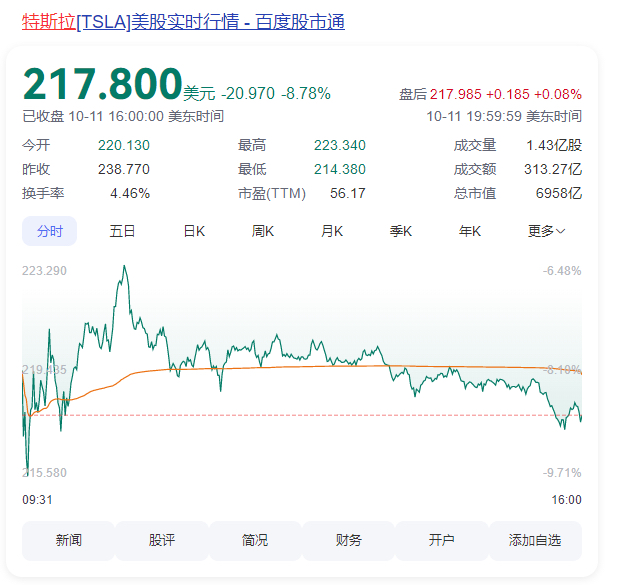Open the 月K chart tab
Image resolution: width=619 pixels, height=585 pixels.
[x=332, y=231]
